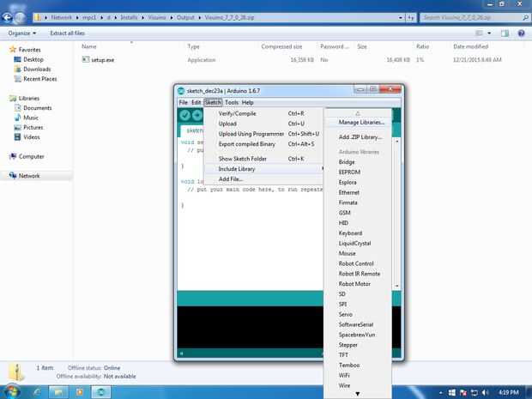Choose Show Sketch Folder entry
532x399 pixels.
coord(263,159)
